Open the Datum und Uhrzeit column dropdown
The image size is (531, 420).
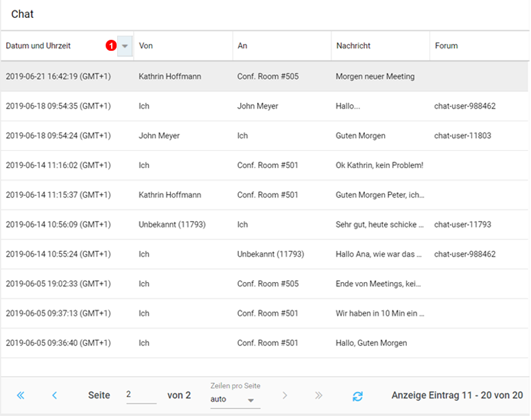click(125, 46)
